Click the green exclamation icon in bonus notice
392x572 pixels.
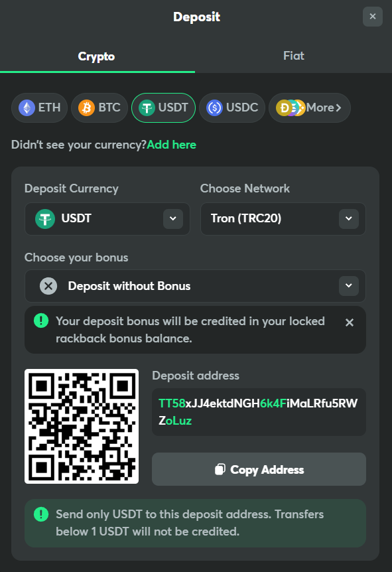pyautogui.click(x=41, y=321)
